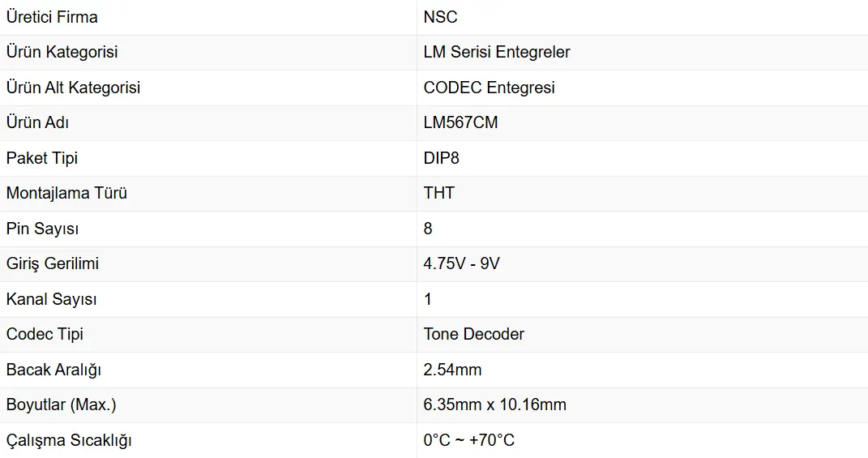Select the Codec Tipi label
The image size is (868, 458).
[45, 334]
